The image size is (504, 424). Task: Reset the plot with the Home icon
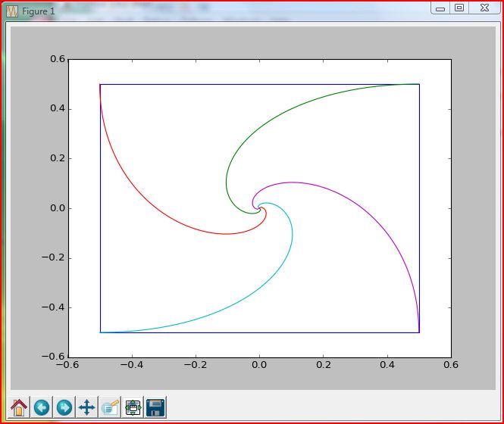click(x=19, y=407)
